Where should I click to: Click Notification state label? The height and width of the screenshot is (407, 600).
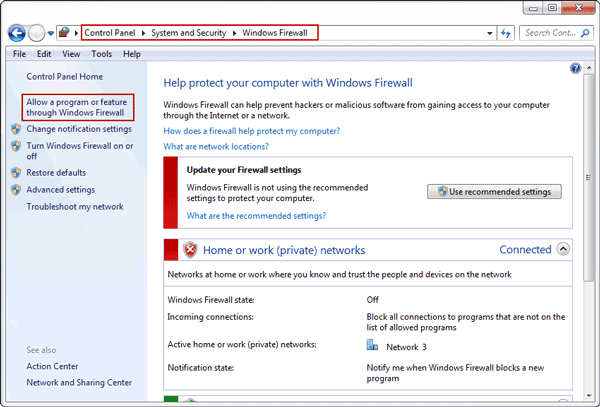click(201, 368)
